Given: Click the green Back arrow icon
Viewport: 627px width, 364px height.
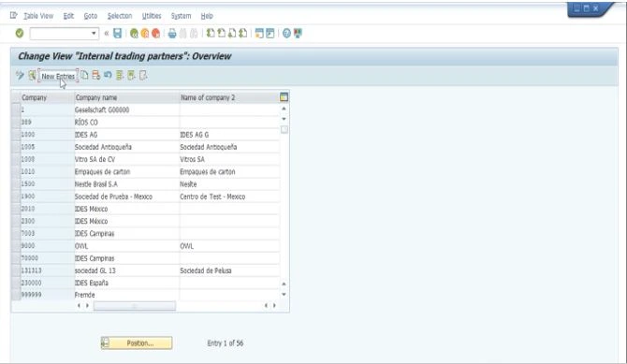Looking at the screenshot, I should pos(134,33).
